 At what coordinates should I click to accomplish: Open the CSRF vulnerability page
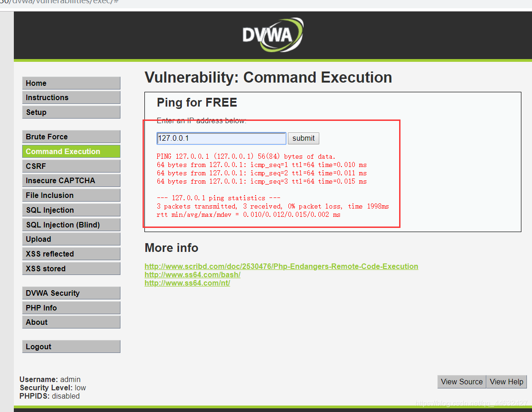pos(71,166)
